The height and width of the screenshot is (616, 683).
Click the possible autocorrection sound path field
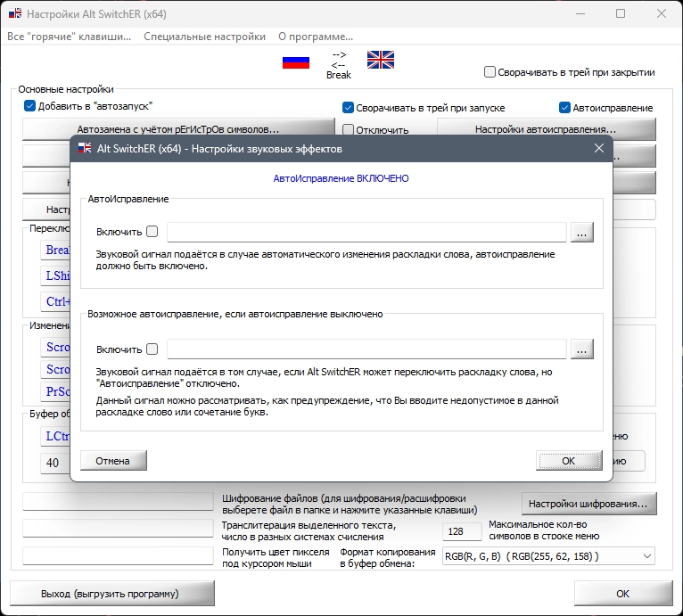coord(366,349)
